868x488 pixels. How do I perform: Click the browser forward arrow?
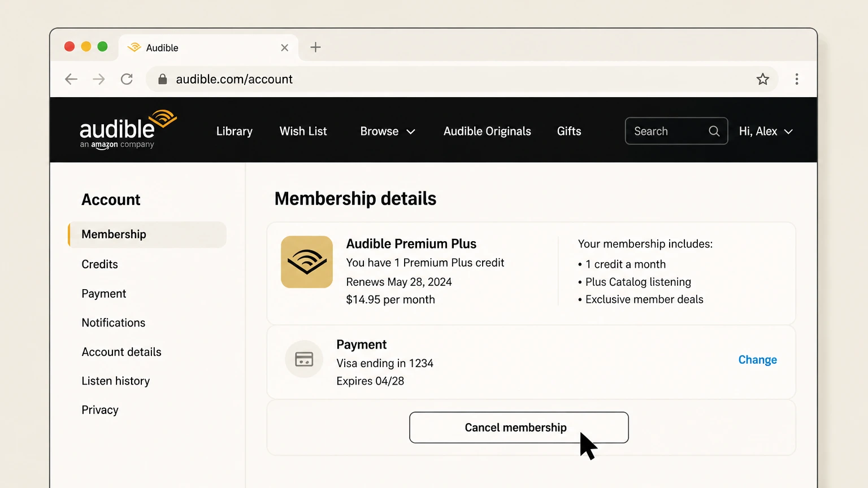pyautogui.click(x=99, y=79)
